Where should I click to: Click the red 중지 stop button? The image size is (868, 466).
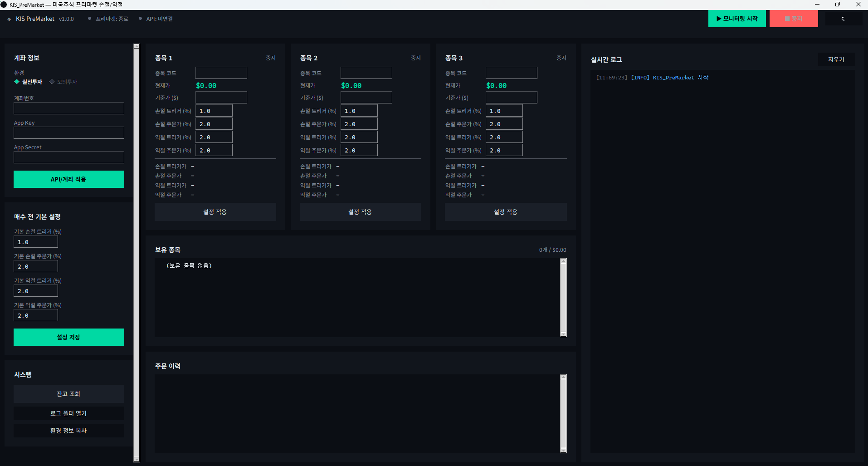794,19
